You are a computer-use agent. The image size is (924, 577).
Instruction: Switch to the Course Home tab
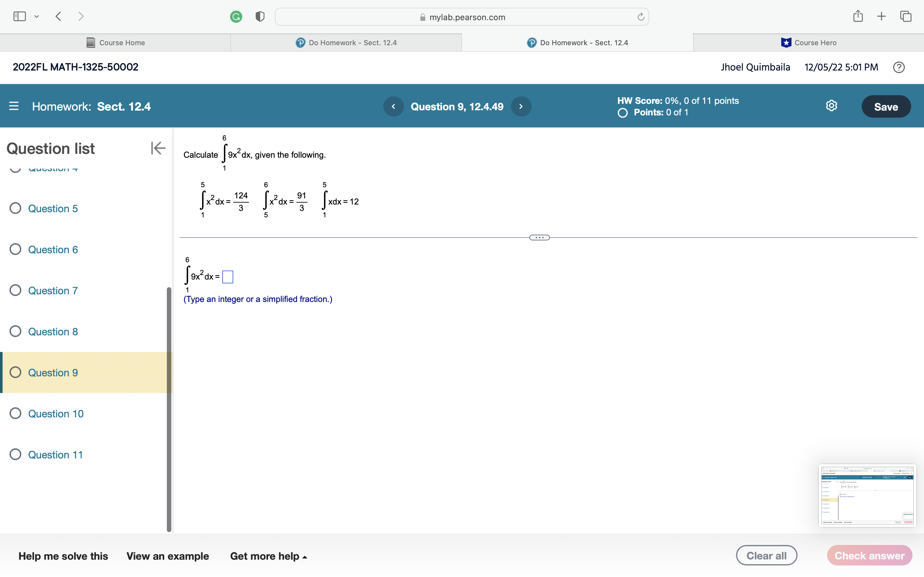(116, 43)
